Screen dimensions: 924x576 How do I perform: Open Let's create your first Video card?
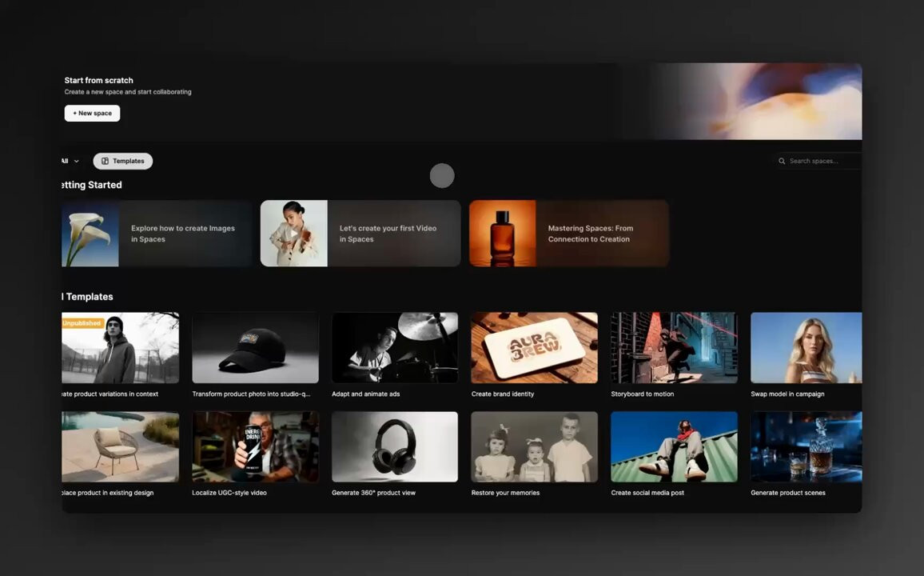click(x=360, y=234)
